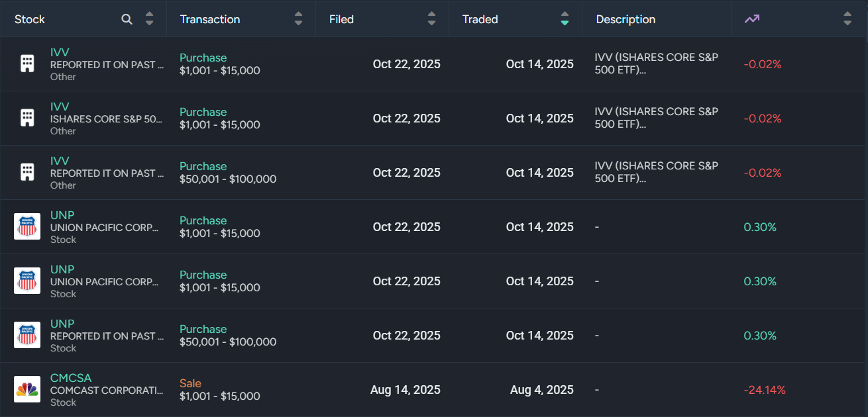Click the building icon beside the third IVV row
This screenshot has height=417, width=868.
(27, 172)
